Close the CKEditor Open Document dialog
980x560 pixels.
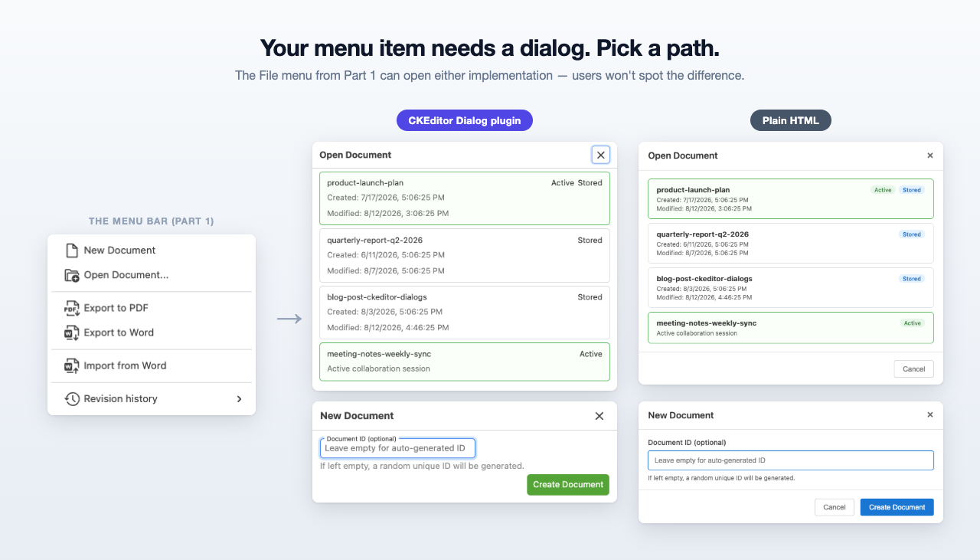tap(601, 155)
